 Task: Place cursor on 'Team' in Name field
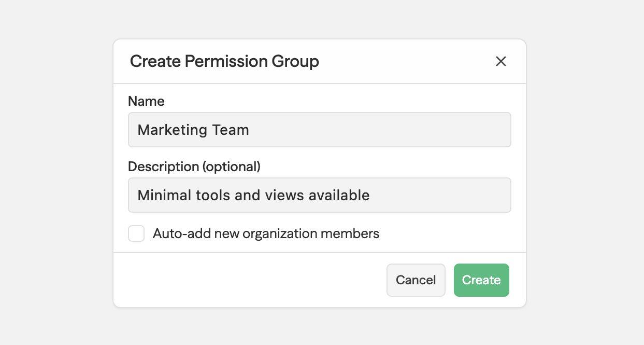(x=228, y=130)
